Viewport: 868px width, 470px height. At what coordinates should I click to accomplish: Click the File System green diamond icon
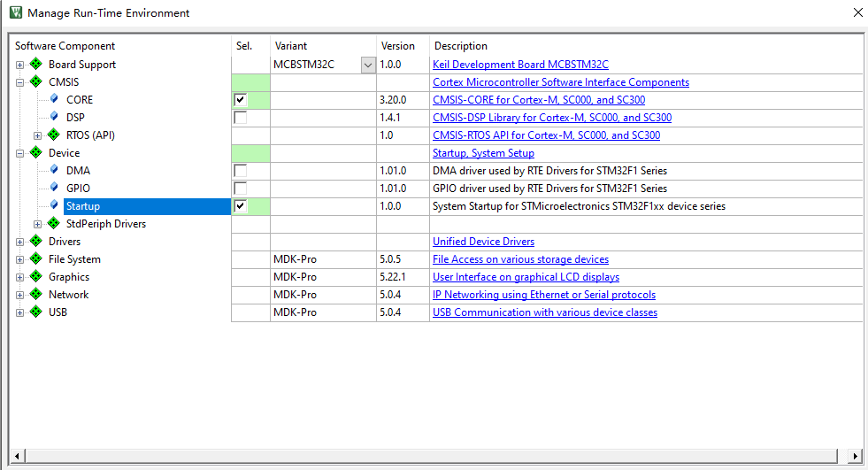[x=36, y=259]
